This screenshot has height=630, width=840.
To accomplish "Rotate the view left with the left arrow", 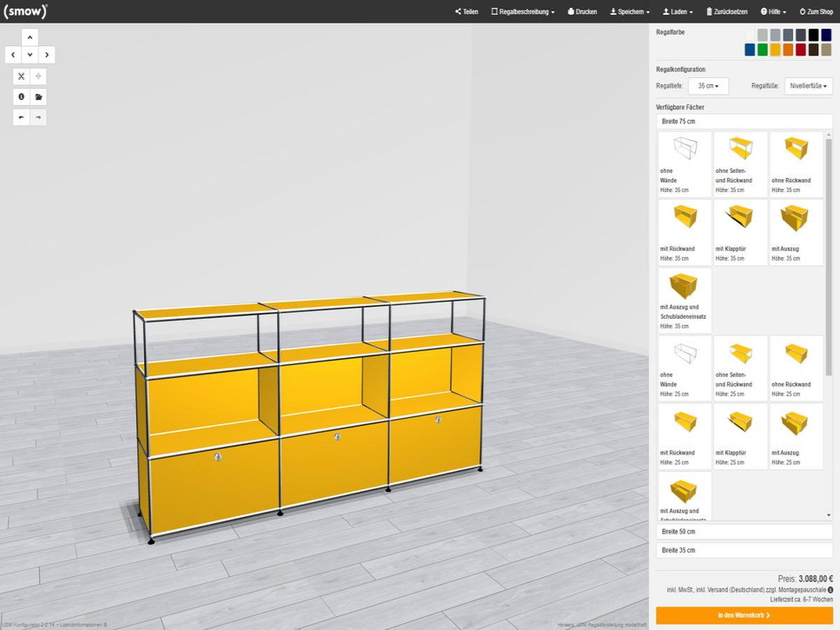I will click(x=13, y=55).
